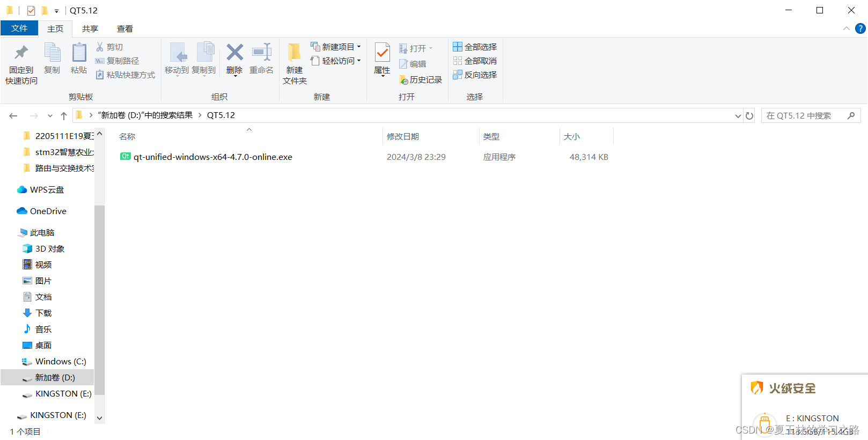Open the Open command dropdown

(x=416, y=48)
